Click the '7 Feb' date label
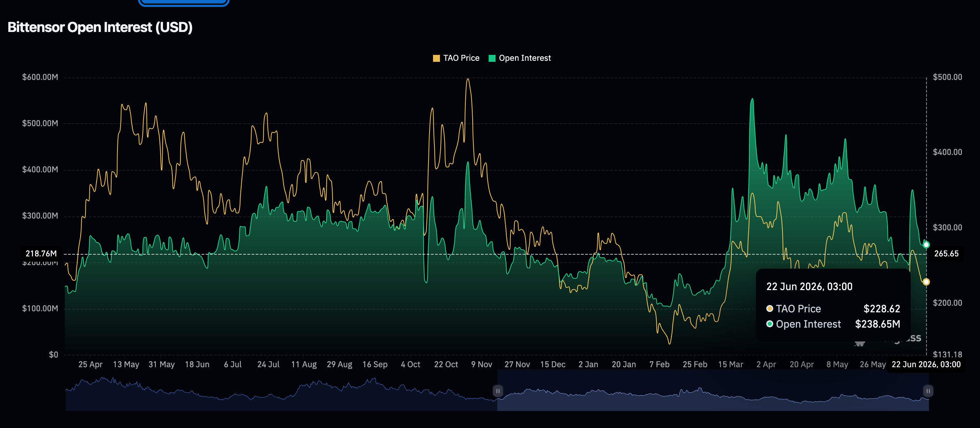980x428 pixels. click(x=660, y=364)
